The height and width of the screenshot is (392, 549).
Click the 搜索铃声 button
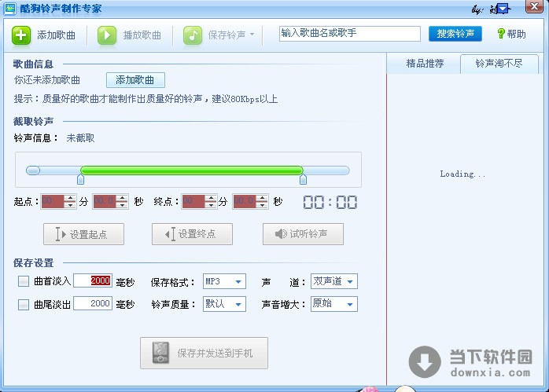coord(455,34)
